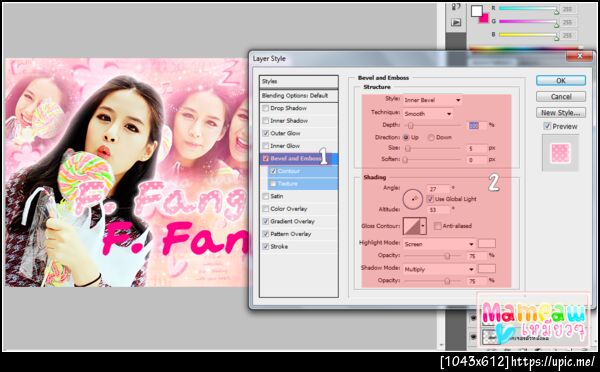The width and height of the screenshot is (600, 372).
Task: Click the color spectrum ramp in Color panel
Action: (526, 48)
